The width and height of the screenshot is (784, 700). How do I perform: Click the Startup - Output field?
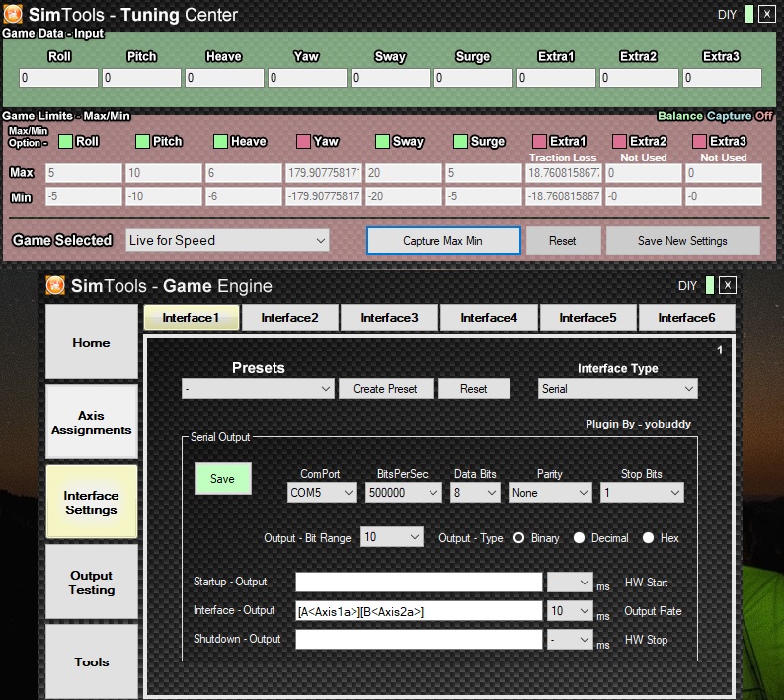[419, 582]
